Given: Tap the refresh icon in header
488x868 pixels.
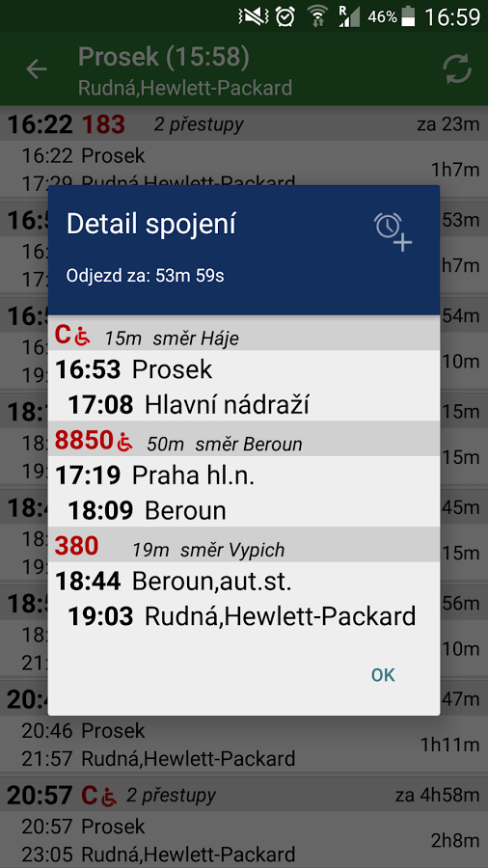Looking at the screenshot, I should (457, 69).
